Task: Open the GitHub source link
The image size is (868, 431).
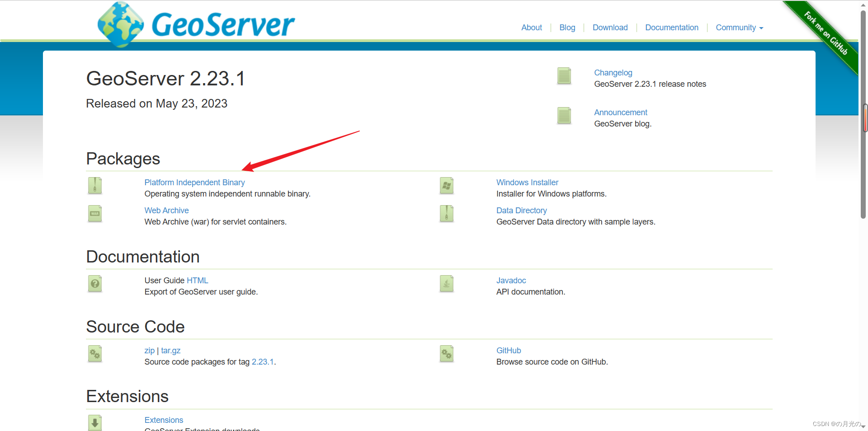Action: [509, 351]
